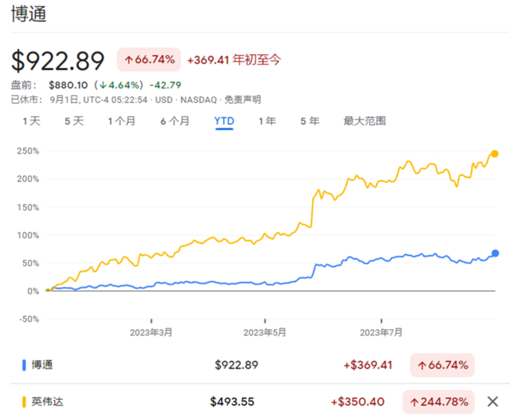The height and width of the screenshot is (420, 510).
Task: Show 最大范围 time range
Action: pos(364,121)
